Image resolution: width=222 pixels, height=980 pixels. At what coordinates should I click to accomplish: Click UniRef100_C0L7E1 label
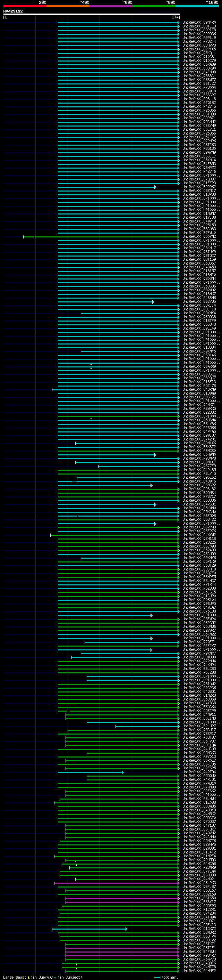click(x=199, y=129)
